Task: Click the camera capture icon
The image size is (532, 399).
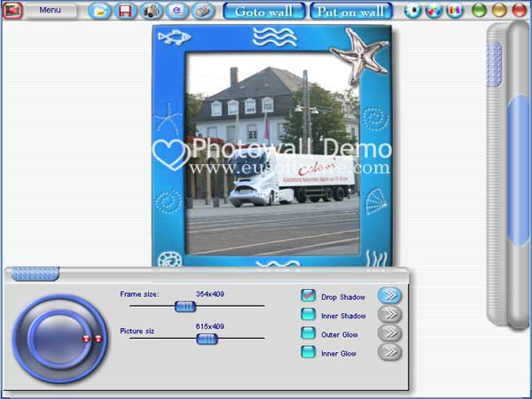Action: tap(151, 11)
